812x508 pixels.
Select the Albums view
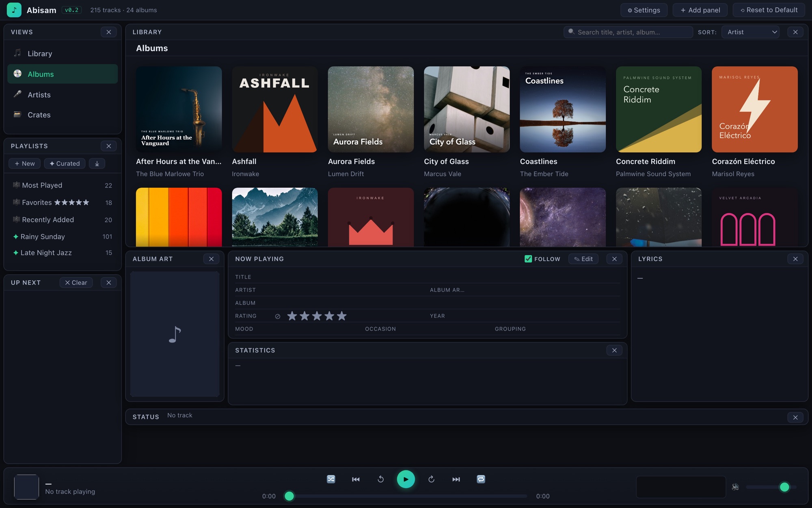tap(63, 74)
